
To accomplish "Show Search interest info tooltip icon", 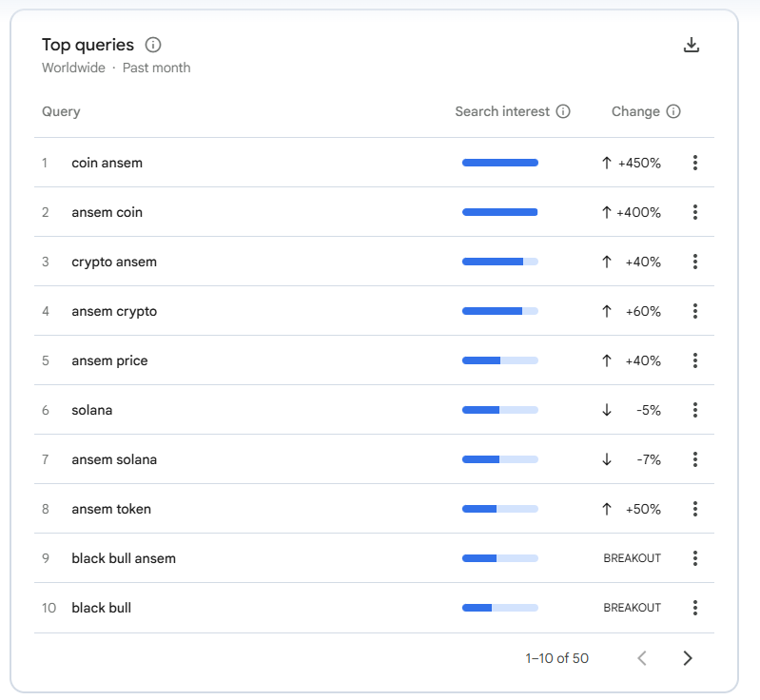I will click(x=563, y=111).
